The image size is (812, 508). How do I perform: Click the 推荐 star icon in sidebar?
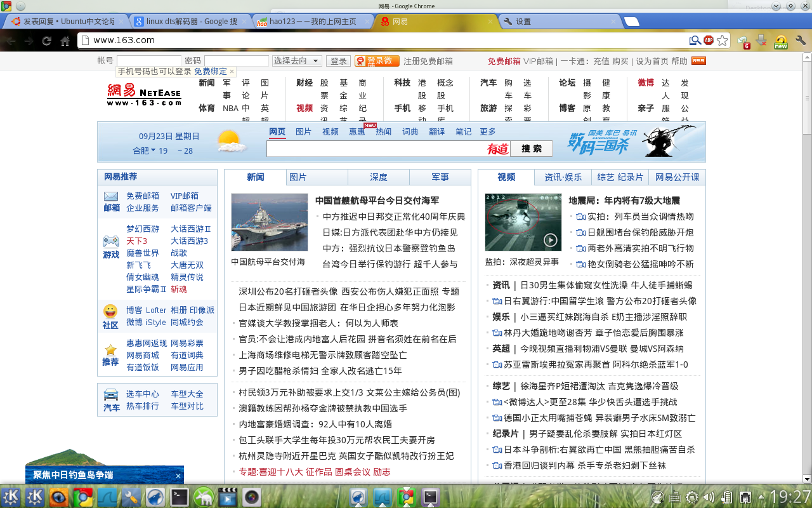coord(111,349)
